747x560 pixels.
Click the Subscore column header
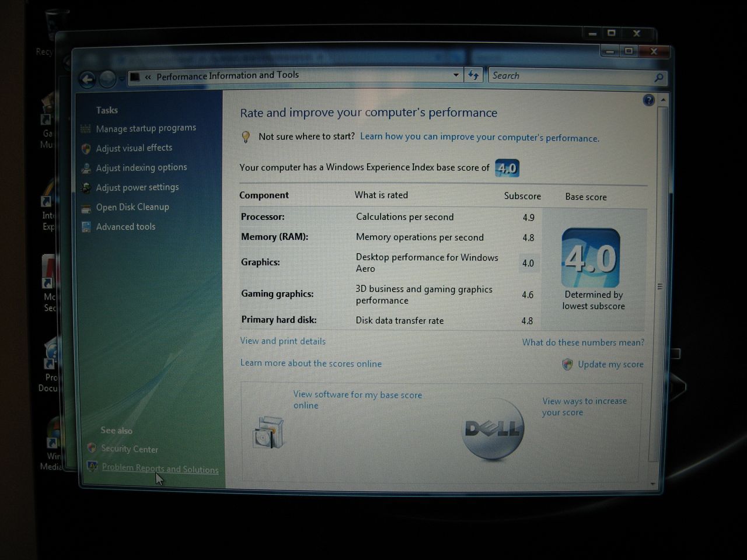[x=522, y=197]
